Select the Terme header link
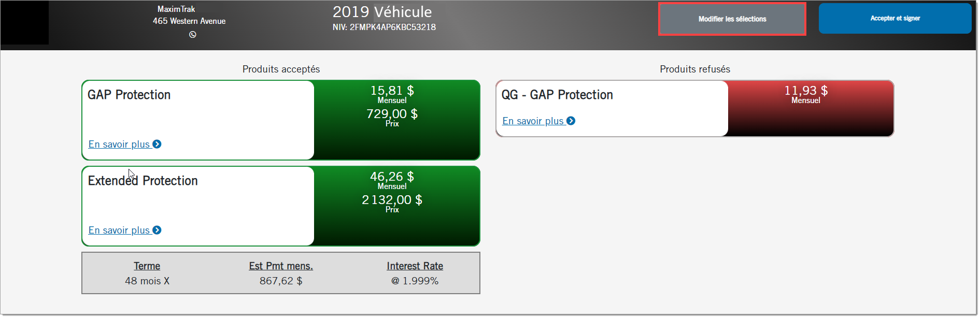980x318 pixels. pos(147,266)
